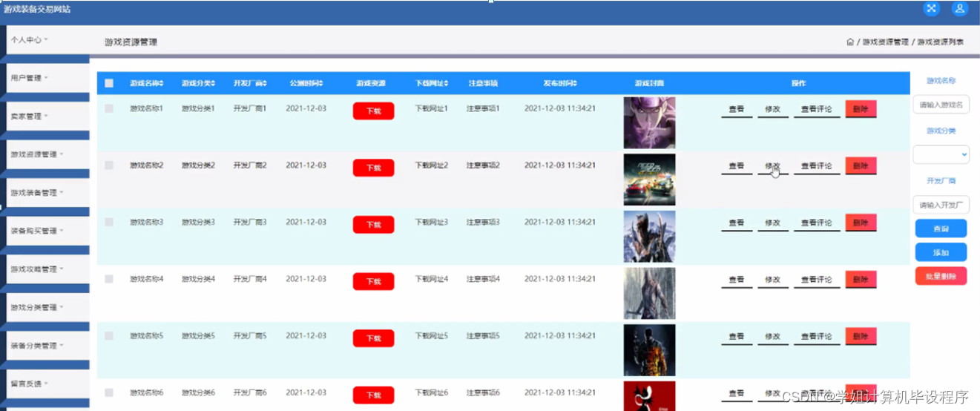This screenshot has width=980, height=411.
Task: Tick the select-all checkbox in table header
Action: click(109, 83)
